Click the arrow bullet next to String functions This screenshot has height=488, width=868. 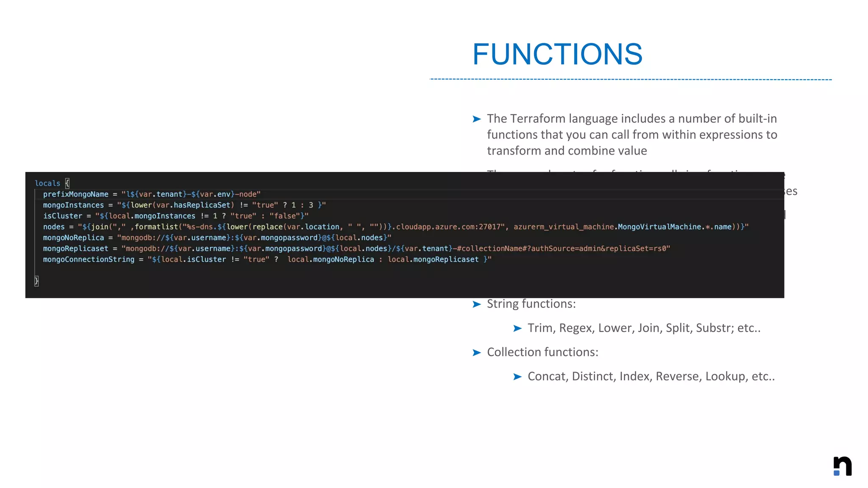click(x=476, y=304)
